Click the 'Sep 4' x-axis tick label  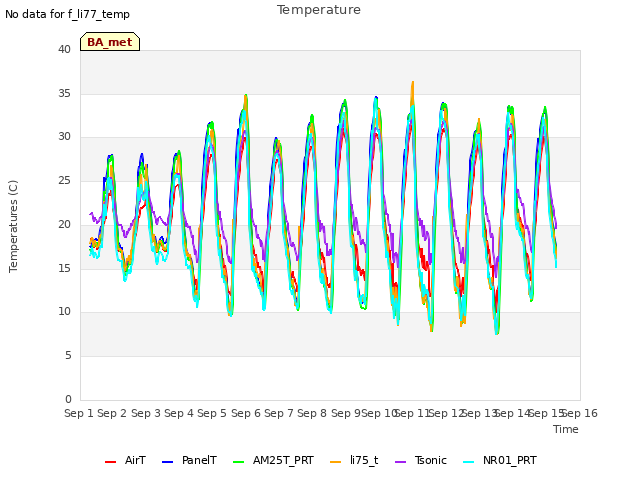click(179, 413)
